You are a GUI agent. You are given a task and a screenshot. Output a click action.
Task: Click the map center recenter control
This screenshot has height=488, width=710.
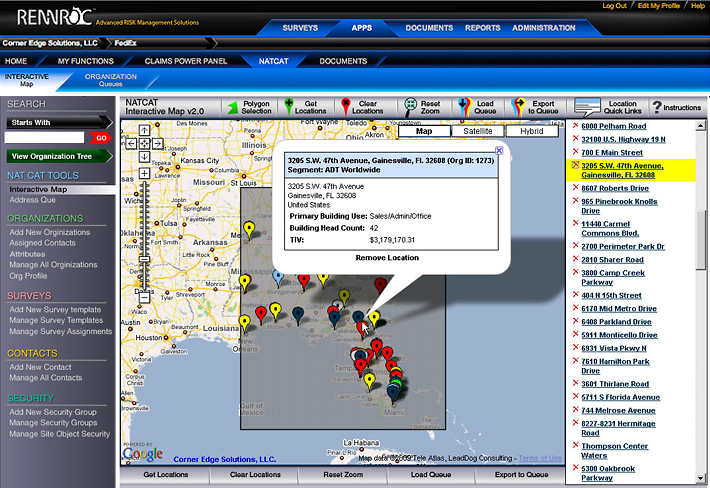144,144
